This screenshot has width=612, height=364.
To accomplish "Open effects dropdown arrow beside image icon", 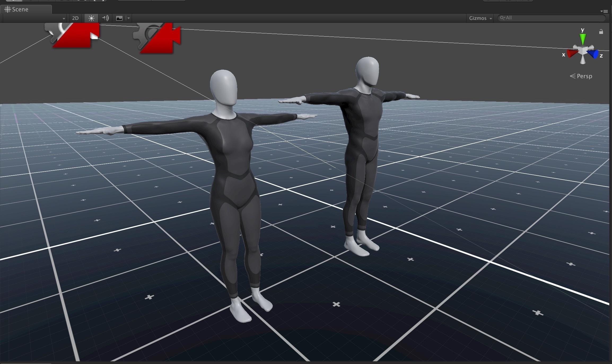I will (129, 18).
